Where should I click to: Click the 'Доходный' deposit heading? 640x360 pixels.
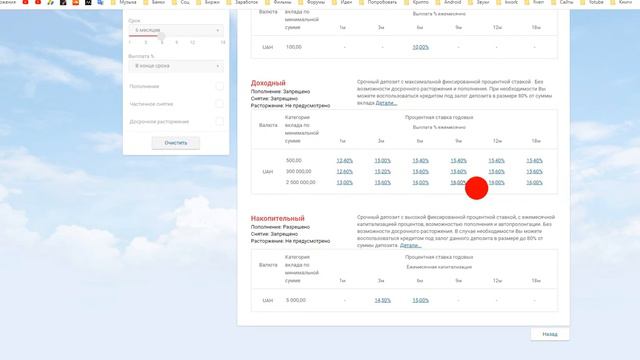click(268, 83)
